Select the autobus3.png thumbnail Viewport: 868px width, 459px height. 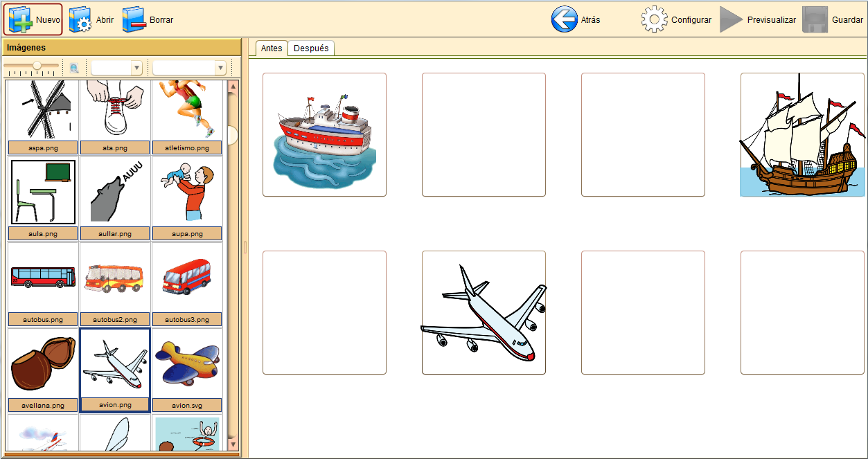click(x=187, y=277)
